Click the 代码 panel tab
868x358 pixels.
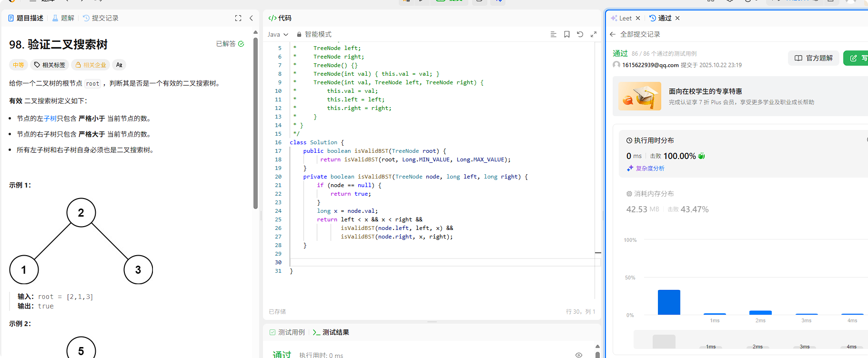280,18
